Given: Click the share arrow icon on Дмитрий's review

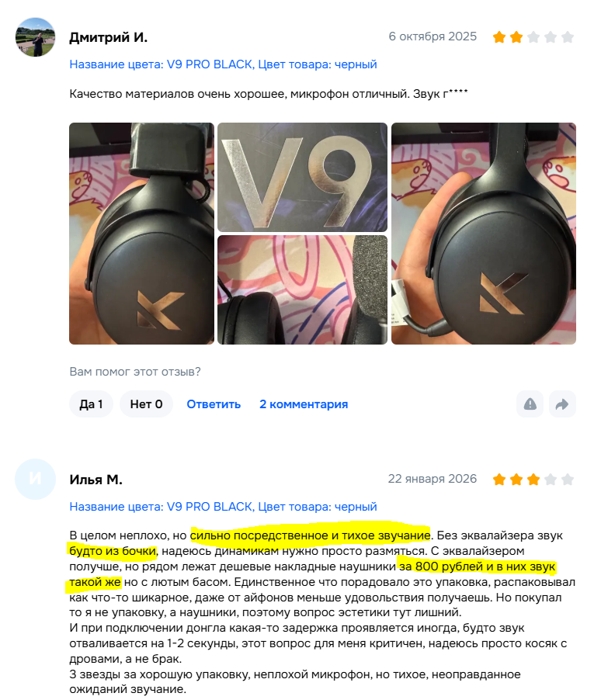Looking at the screenshot, I should (x=562, y=404).
